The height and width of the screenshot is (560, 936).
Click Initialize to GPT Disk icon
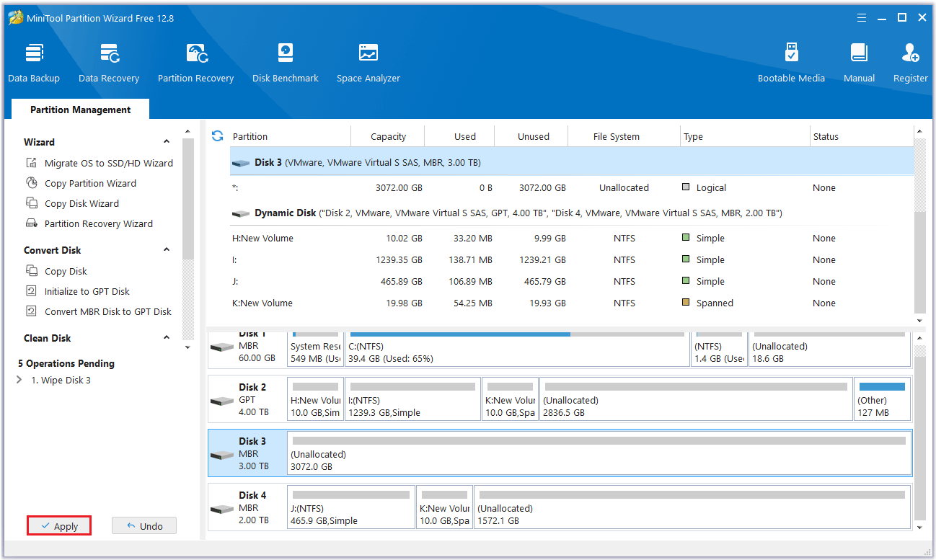pyautogui.click(x=31, y=291)
